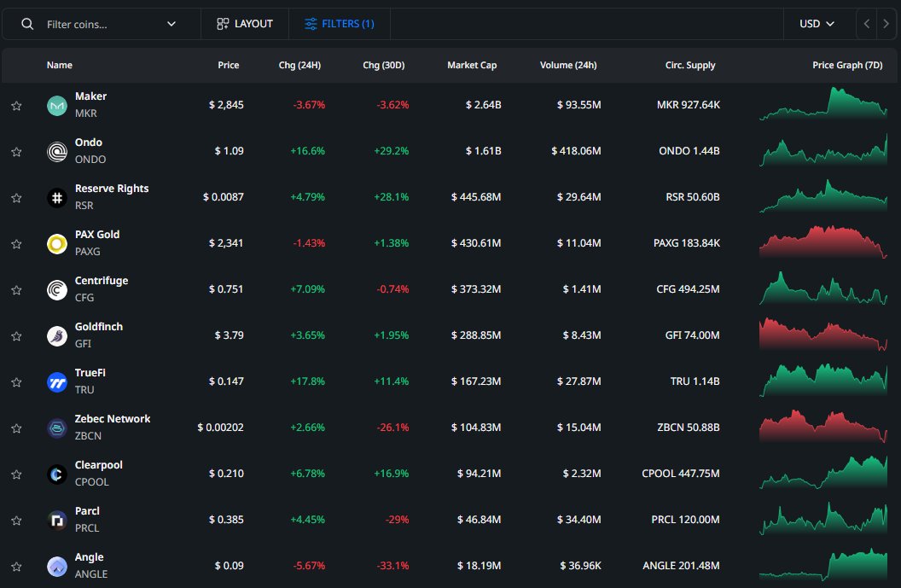This screenshot has height=588, width=901.
Task: Click the Reserve Rights hash logo
Action: click(57, 198)
